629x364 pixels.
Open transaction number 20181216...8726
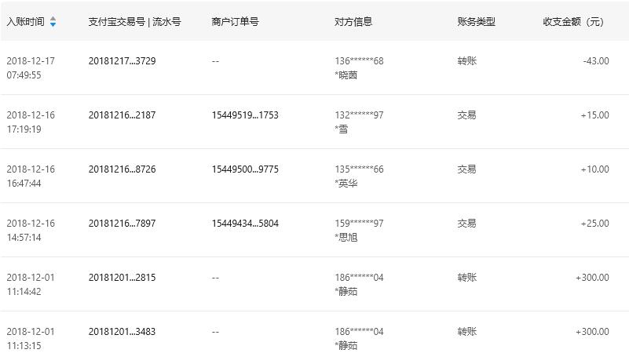click(x=122, y=169)
